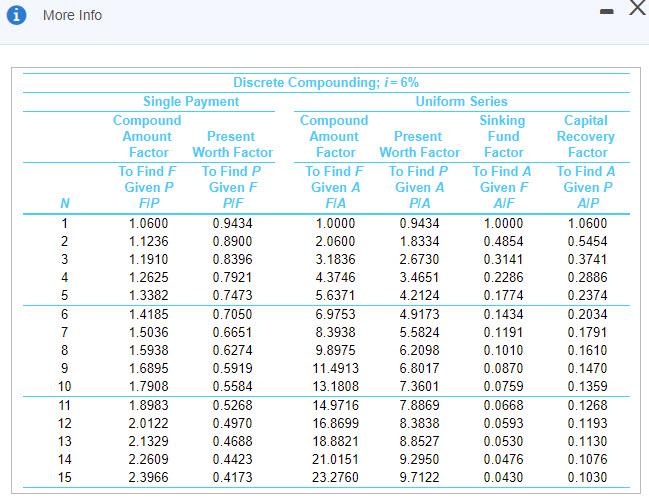Close the More Info dialog

click(638, 7)
